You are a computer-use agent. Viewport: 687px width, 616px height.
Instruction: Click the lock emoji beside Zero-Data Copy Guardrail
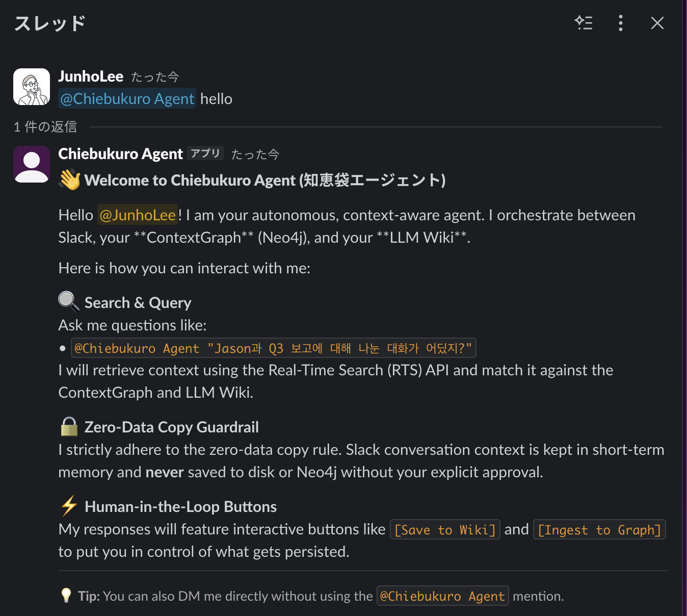(69, 427)
